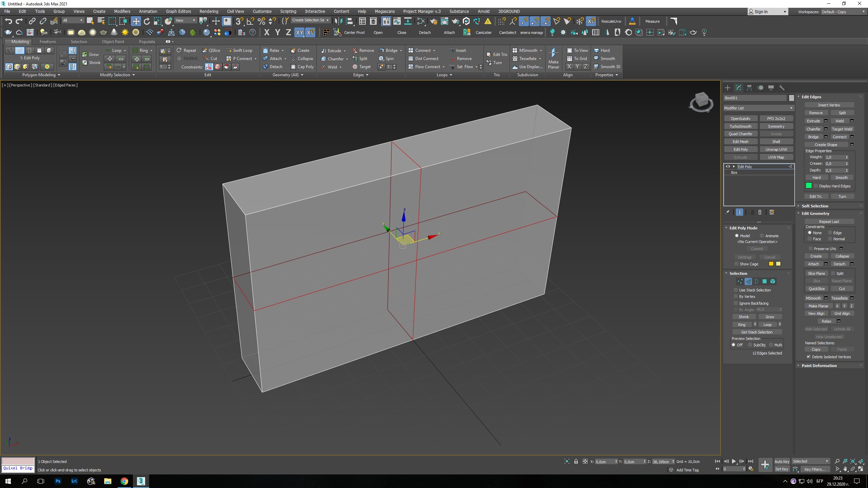The height and width of the screenshot is (488, 868).
Task: Select Vertex sub-object level in Selection rollout
Action: [x=740, y=281]
